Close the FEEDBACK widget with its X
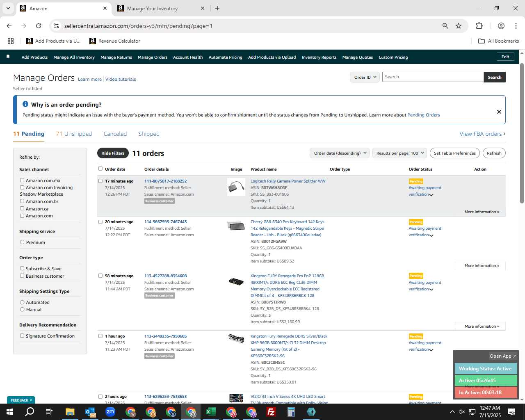Viewport: 525px width, 420px height. pos(31,400)
